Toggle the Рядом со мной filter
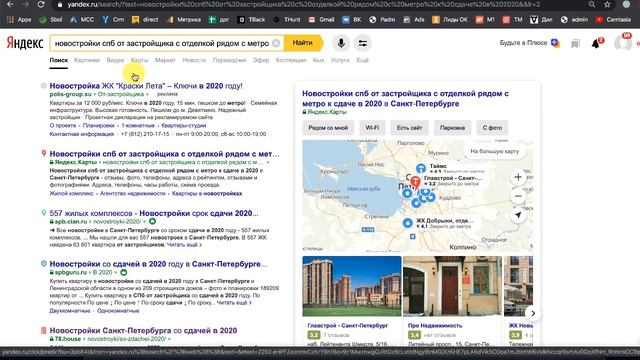Image resolution: width=640 pixels, height=360 pixels. click(x=328, y=128)
